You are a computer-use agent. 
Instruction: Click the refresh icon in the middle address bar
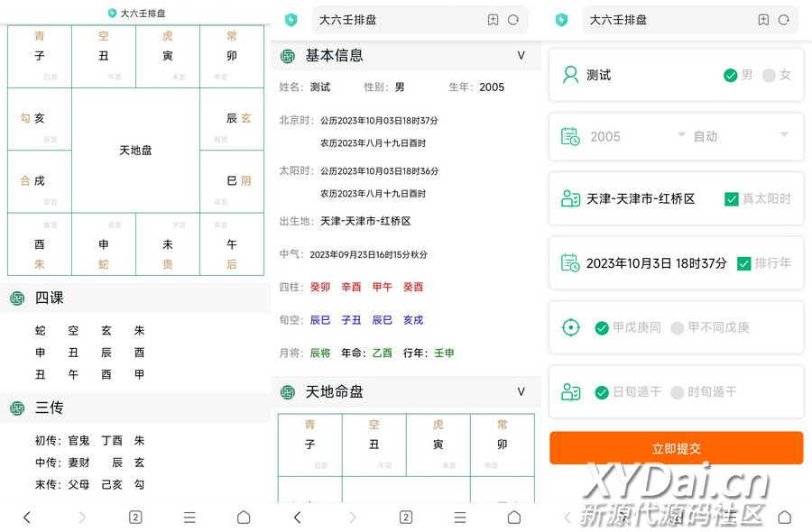click(x=513, y=20)
